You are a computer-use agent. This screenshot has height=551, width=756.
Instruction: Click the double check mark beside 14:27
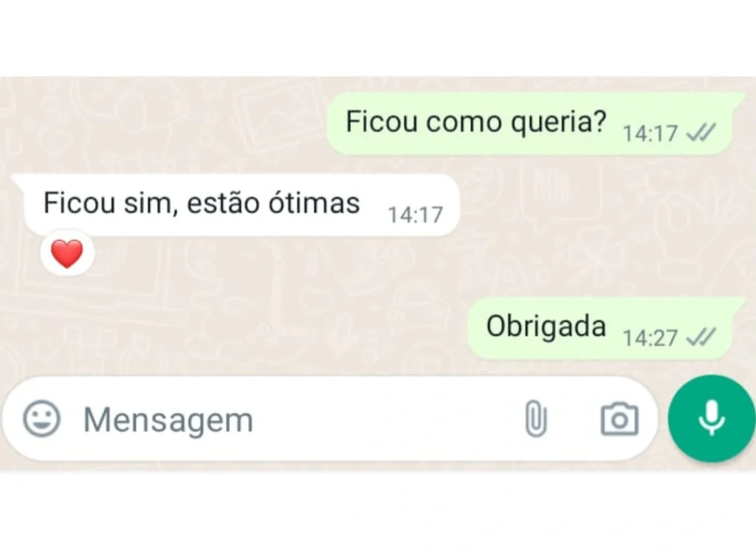(x=701, y=337)
